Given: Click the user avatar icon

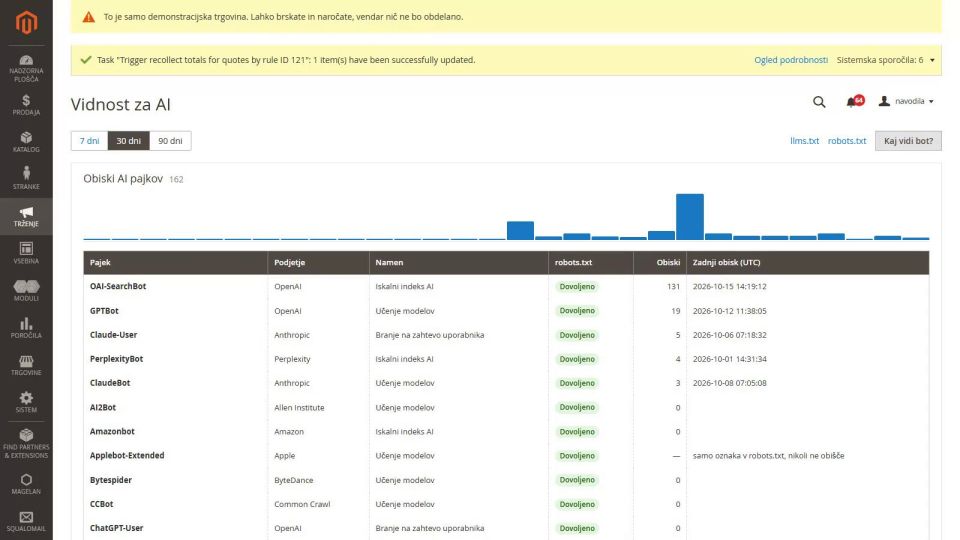Looking at the screenshot, I should click(884, 101).
